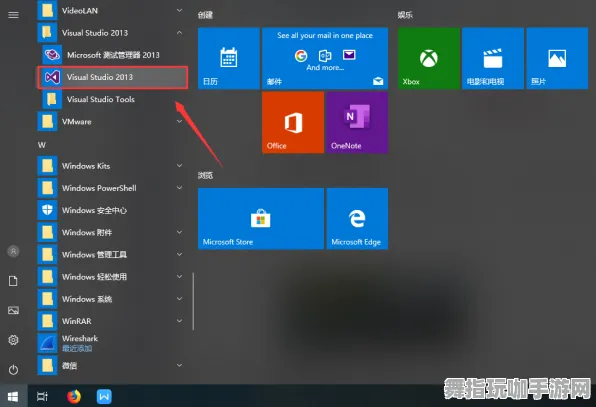Click the app list scrollbar

coord(193,301)
